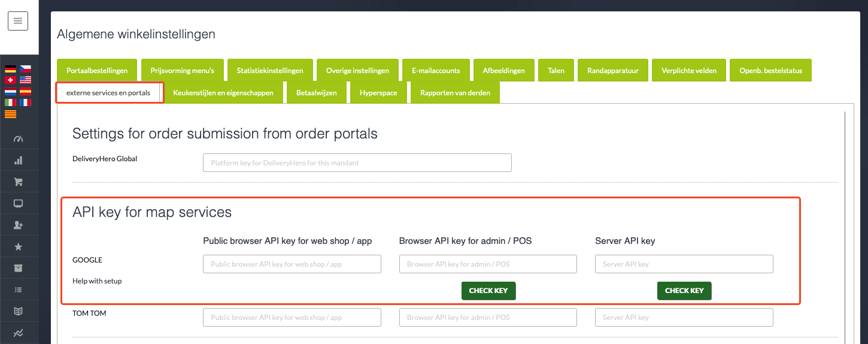
Task: Switch language to Czech flag
Action: [x=25, y=69]
